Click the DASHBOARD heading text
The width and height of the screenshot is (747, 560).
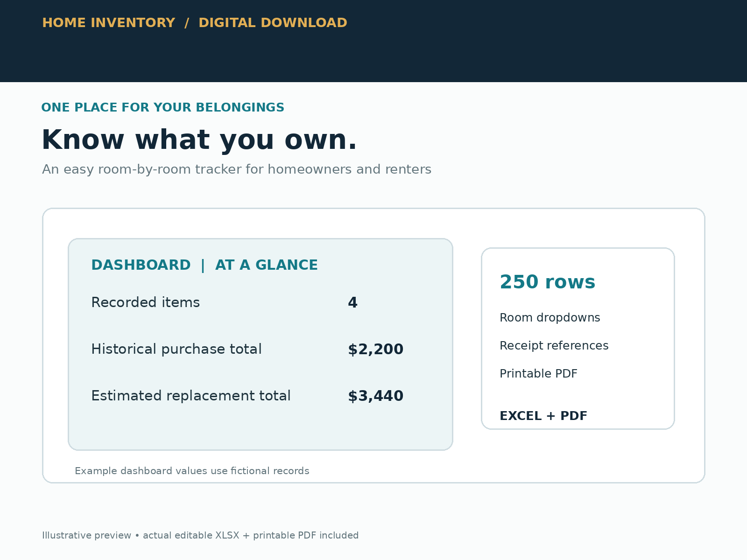coord(141,265)
